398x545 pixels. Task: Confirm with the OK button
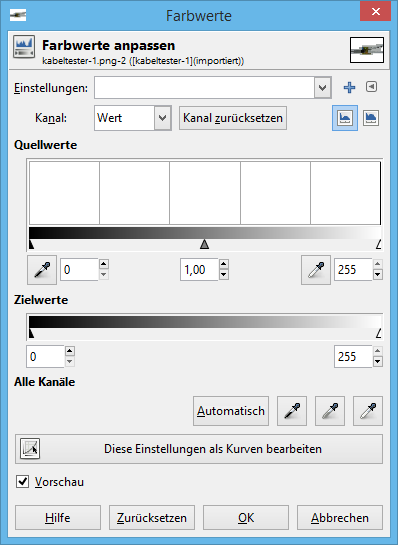[x=246, y=518]
